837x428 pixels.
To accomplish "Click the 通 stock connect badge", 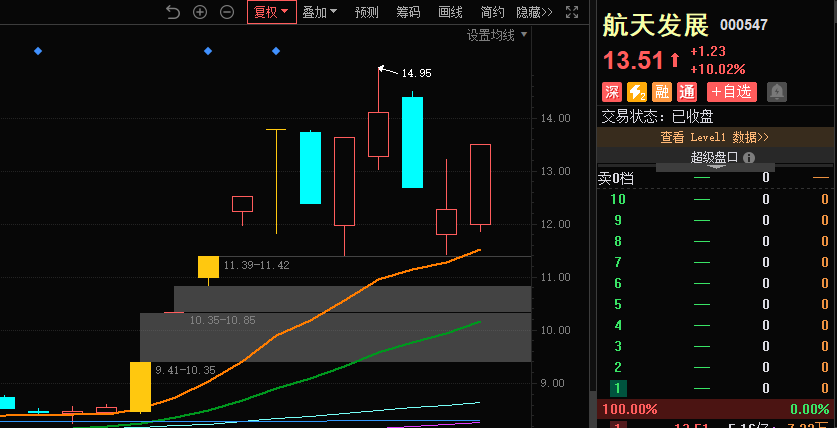I will coord(686,92).
